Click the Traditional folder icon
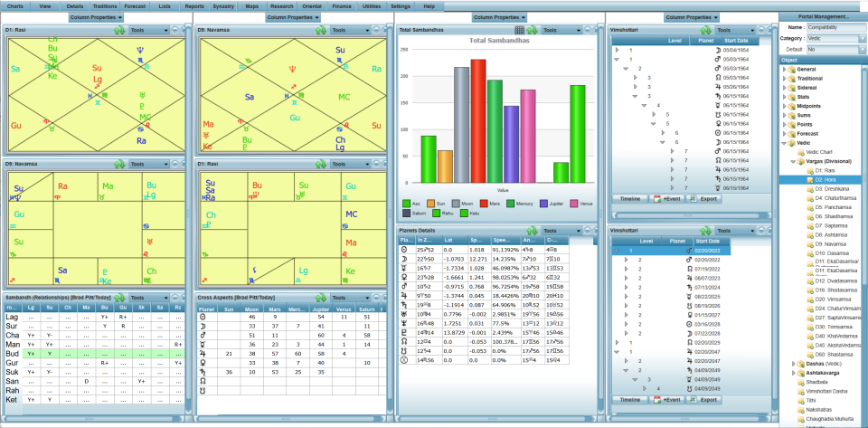This screenshot has width=868, height=428. tap(792, 78)
